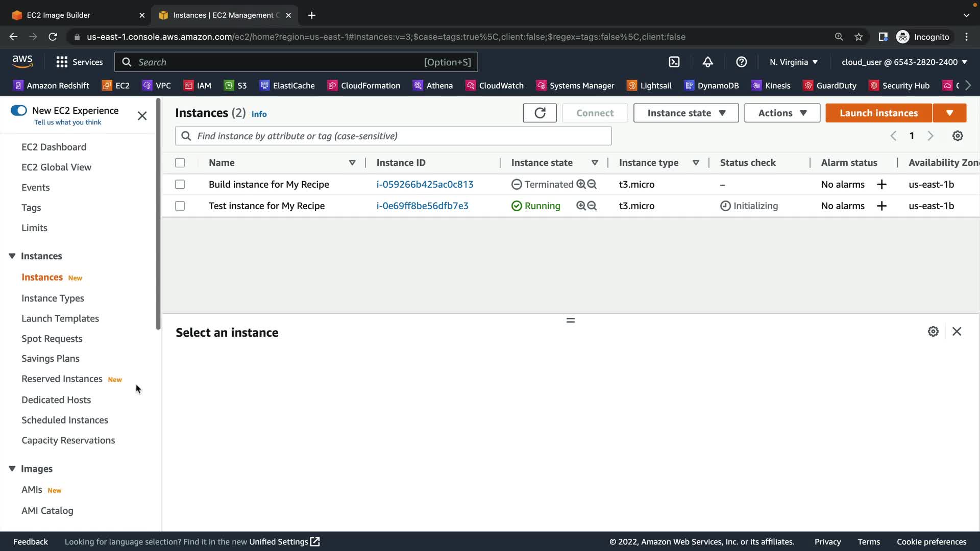Click zoom-in filter icon beside Terminated state
This screenshot has width=980, height=551.
pos(581,184)
